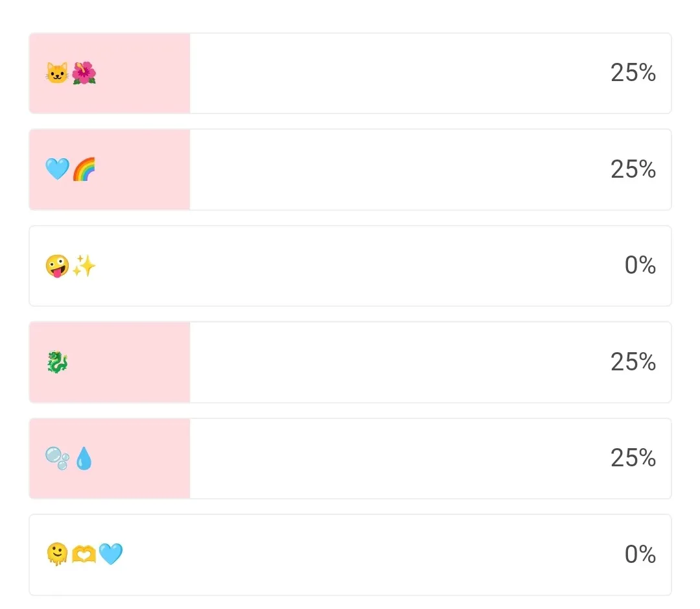Click the heart hands emoji
Image resolution: width=700 pixels, height=609 pixels.
click(84, 555)
